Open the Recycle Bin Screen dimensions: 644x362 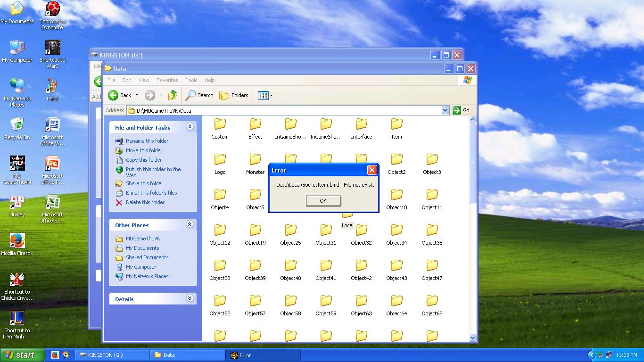click(x=17, y=129)
